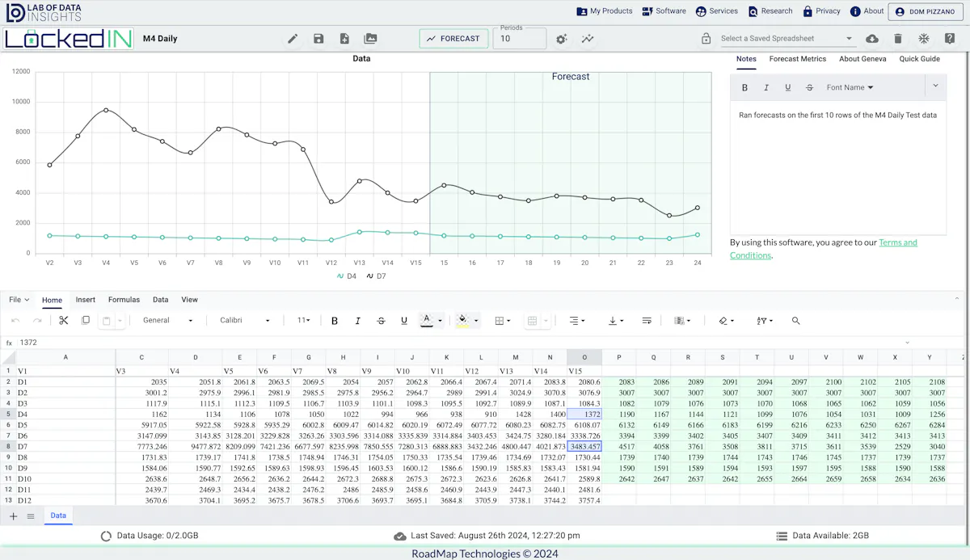The image size is (970, 560).
Task: Open the Calibri font dropdown
Action: pyautogui.click(x=245, y=321)
